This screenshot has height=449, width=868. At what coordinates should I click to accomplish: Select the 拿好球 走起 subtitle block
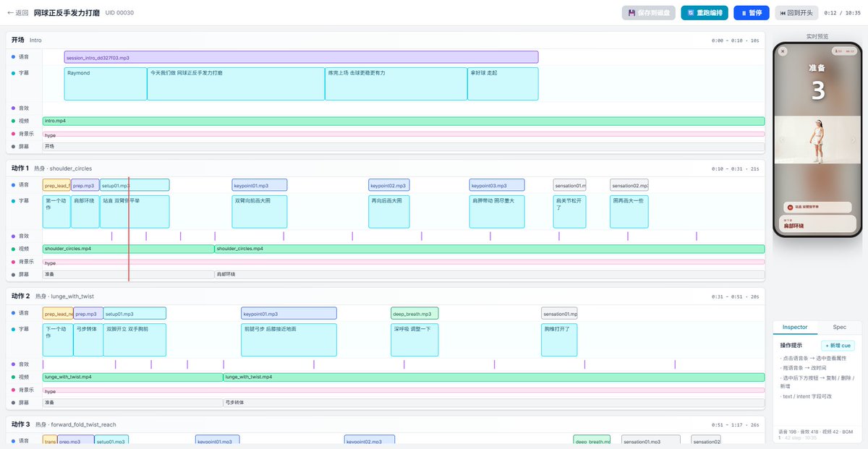click(503, 84)
